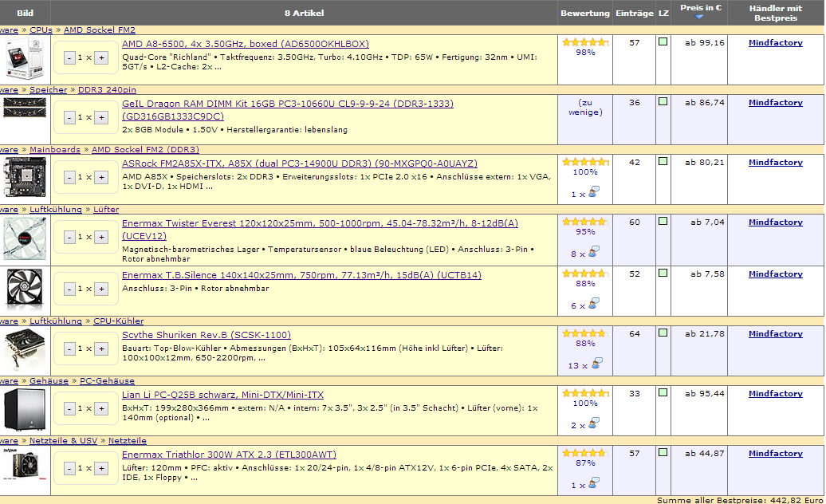Tick LZ checkbox for ASRock FM2A85X-ITX

click(x=663, y=161)
